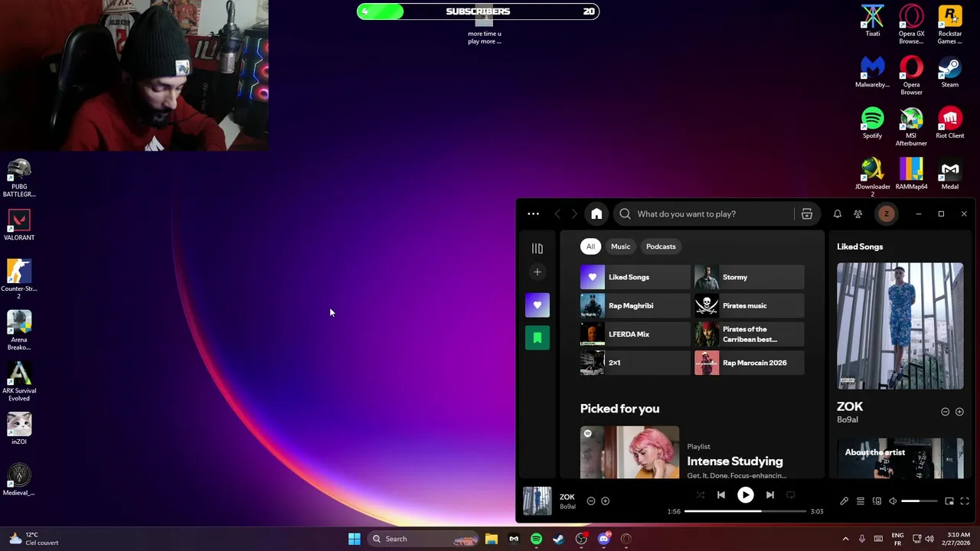Toggle shuffle in the player
This screenshot has height=551, width=980.
[x=700, y=495]
